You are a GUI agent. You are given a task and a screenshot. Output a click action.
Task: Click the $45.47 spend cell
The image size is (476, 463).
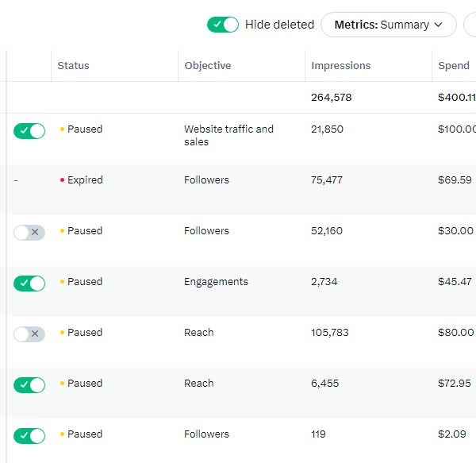point(455,282)
